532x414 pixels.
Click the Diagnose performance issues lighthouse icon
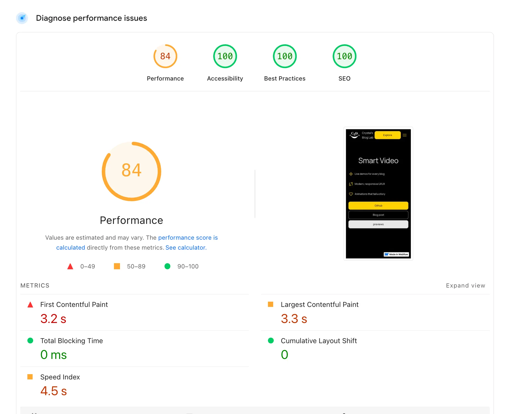coord(22,18)
